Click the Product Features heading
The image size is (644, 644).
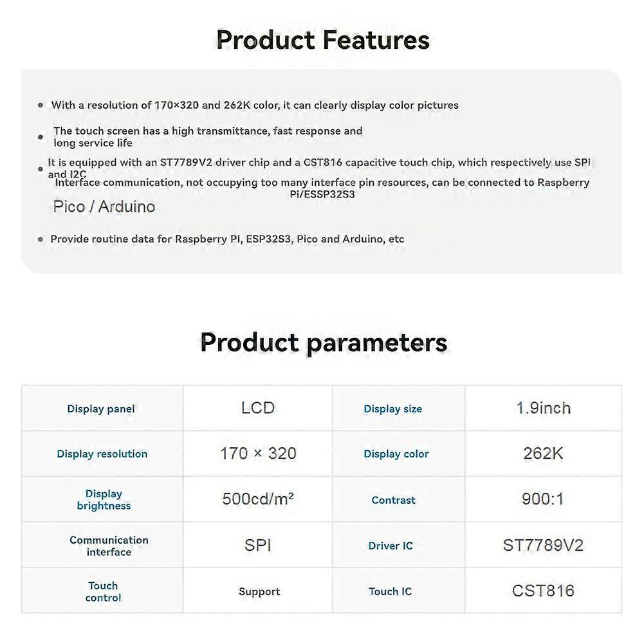323,40
